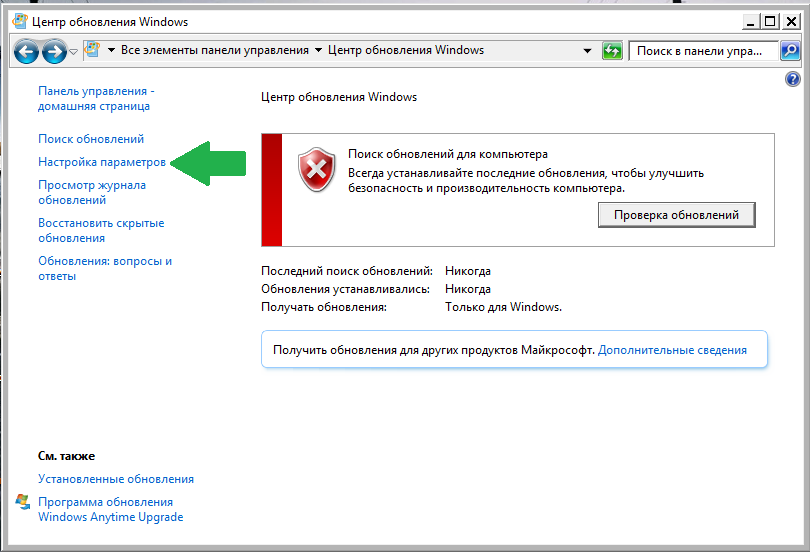Image resolution: width=810 pixels, height=552 pixels.
Task: Open 'Панель управления - домашняя страница' link
Action: tap(96, 98)
